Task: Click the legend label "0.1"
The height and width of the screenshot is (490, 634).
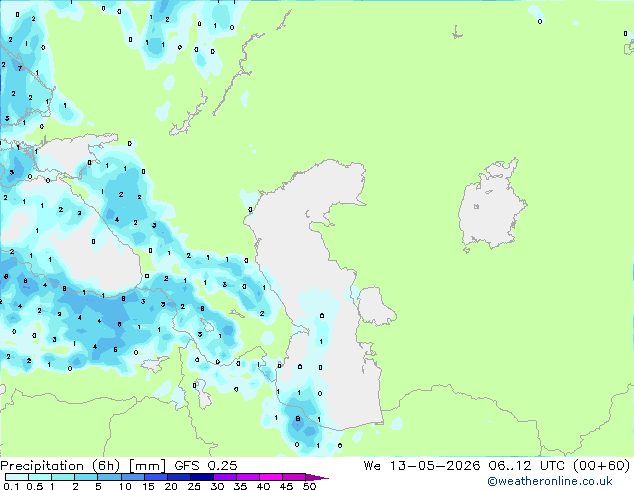Action: click(11, 486)
